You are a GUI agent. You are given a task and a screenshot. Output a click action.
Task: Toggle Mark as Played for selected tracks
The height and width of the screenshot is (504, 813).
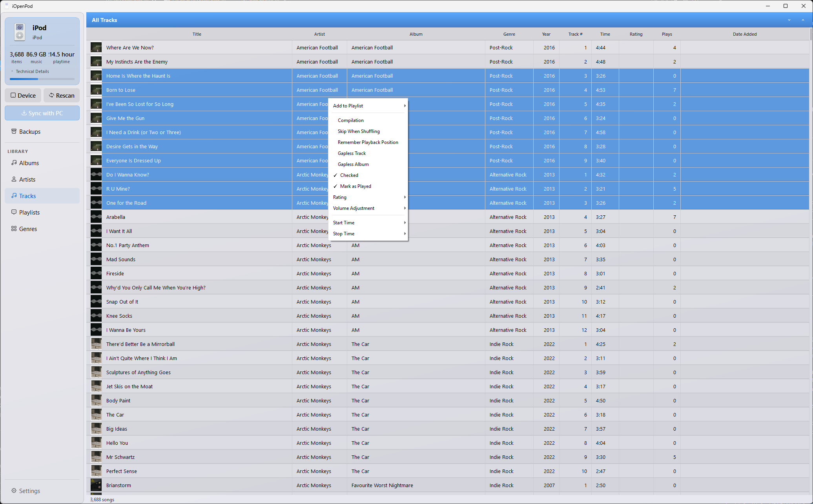[x=355, y=186]
